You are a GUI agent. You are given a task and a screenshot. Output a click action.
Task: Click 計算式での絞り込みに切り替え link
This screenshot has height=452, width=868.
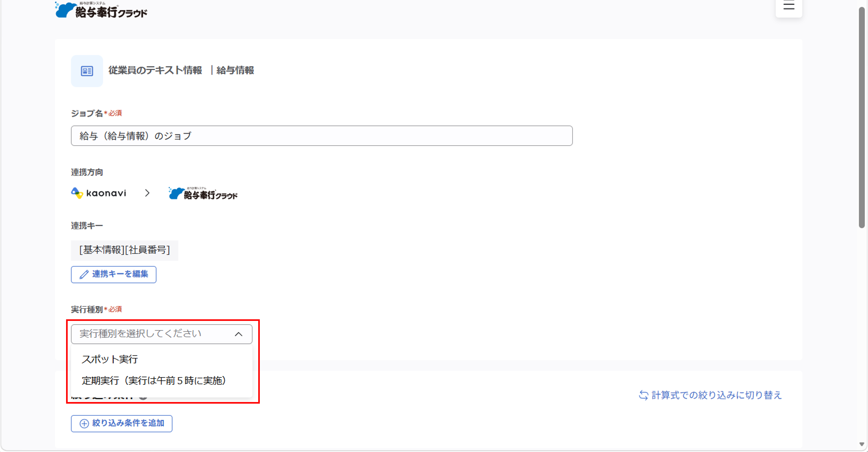710,395
